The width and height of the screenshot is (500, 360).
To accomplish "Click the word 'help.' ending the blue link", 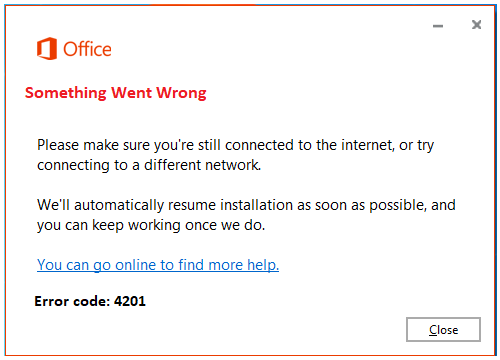I will tap(263, 265).
